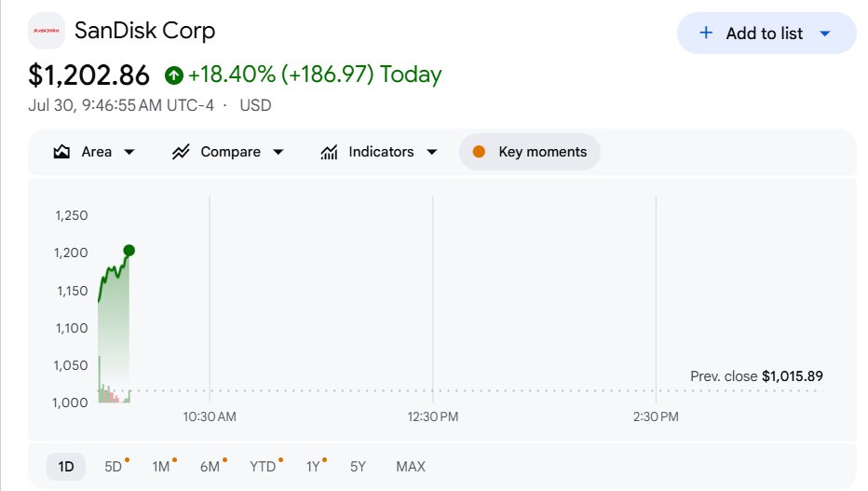Click the 2:30 PM axis label
Viewport: 868px width, 491px height.
pos(656,416)
